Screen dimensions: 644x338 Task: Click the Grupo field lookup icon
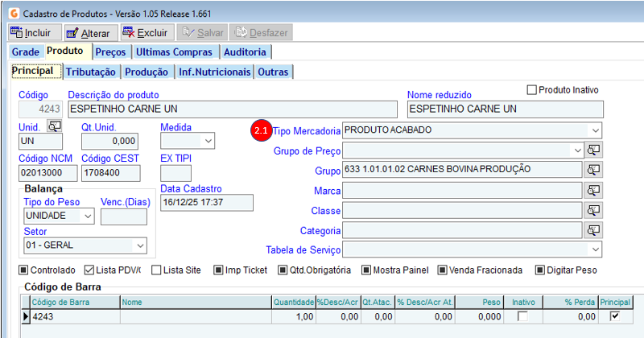[x=594, y=170]
